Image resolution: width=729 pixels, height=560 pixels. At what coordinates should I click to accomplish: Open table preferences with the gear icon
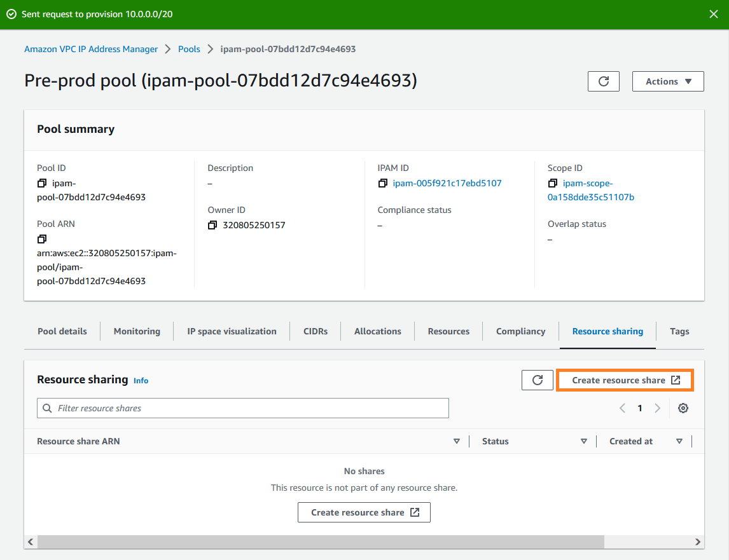pyautogui.click(x=683, y=407)
